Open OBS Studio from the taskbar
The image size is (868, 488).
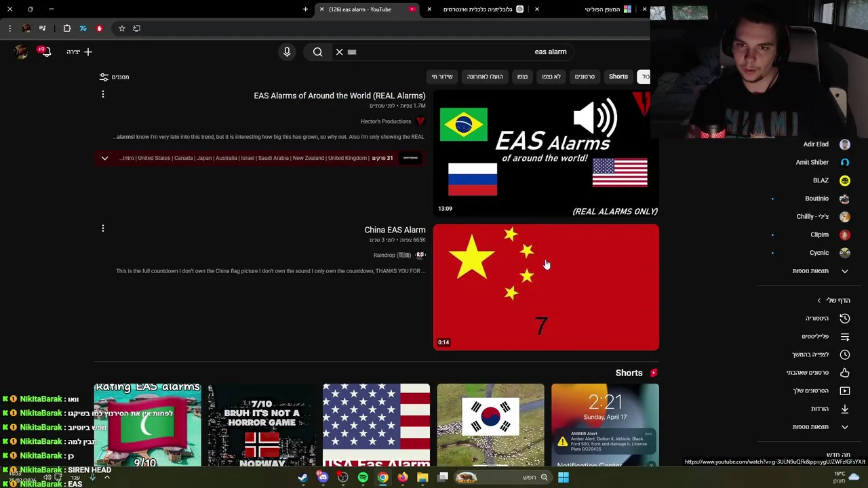pyautogui.click(x=343, y=477)
